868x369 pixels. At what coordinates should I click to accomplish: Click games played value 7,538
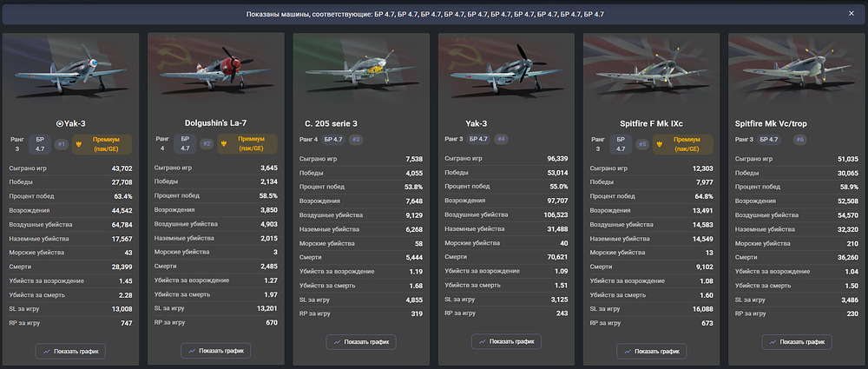coord(414,159)
